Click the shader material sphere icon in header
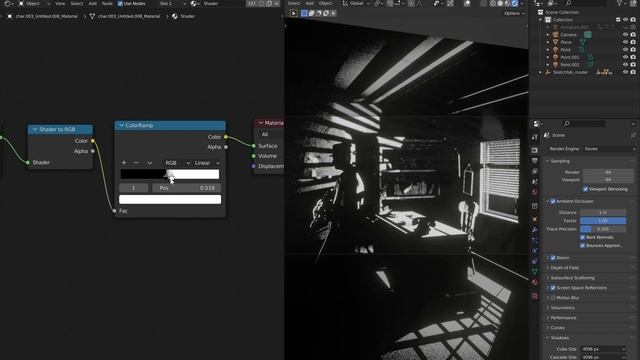 click(194, 3)
